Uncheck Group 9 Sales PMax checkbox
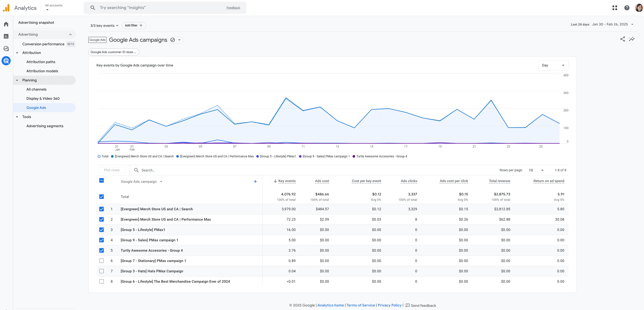 point(101,240)
